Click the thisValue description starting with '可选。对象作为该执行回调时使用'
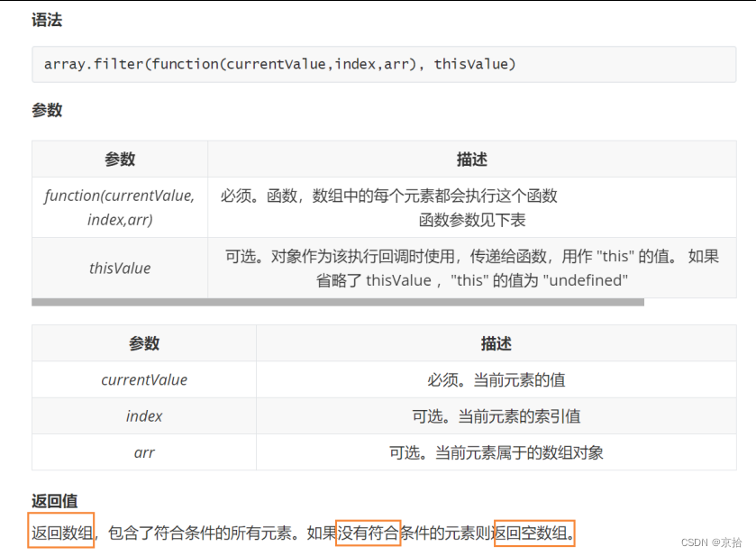This screenshot has width=756, height=556. (472, 268)
